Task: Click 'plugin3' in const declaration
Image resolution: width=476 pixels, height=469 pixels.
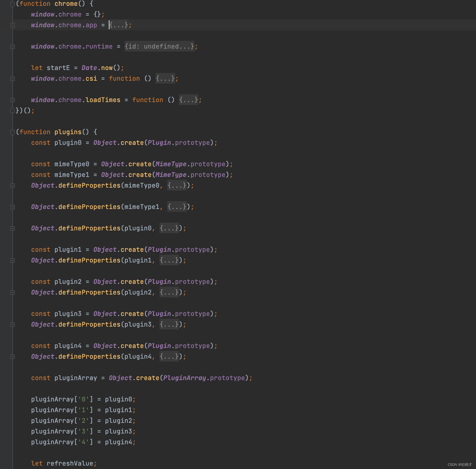Action: click(x=68, y=314)
